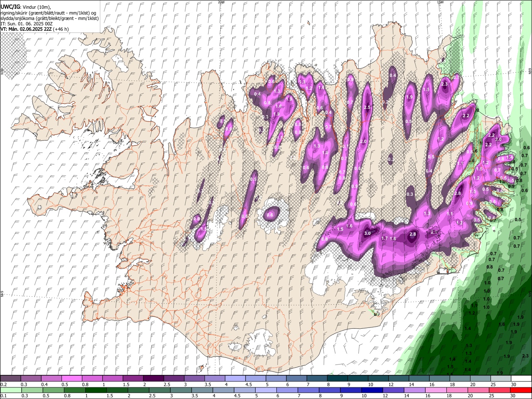532x399 pixels.
Task: Select the 20 swatch in the lower legend row
Action: pos(478,390)
